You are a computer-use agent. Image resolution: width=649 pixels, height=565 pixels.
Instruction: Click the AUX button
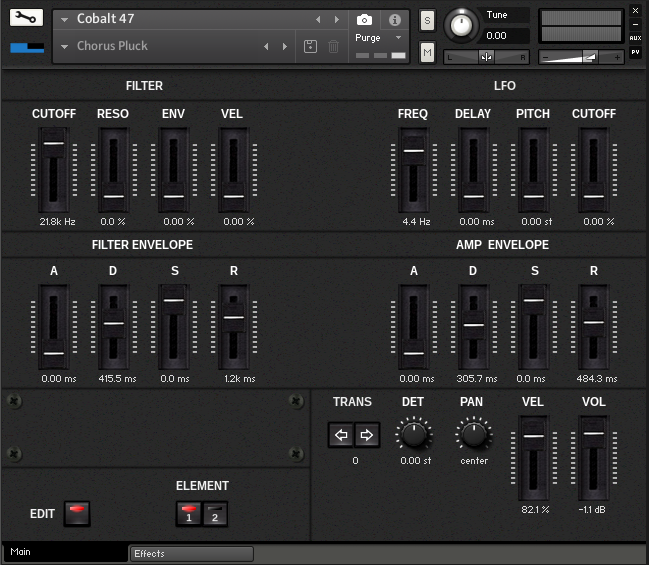click(635, 38)
